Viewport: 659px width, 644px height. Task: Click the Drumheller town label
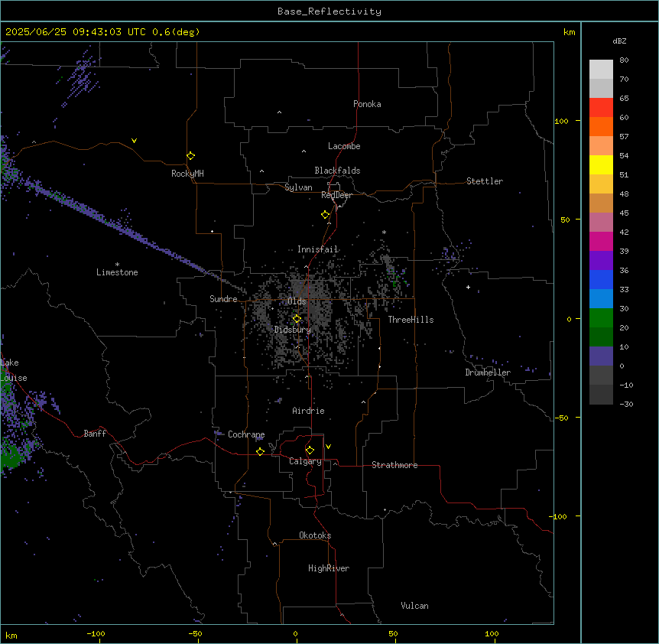pyautogui.click(x=488, y=372)
